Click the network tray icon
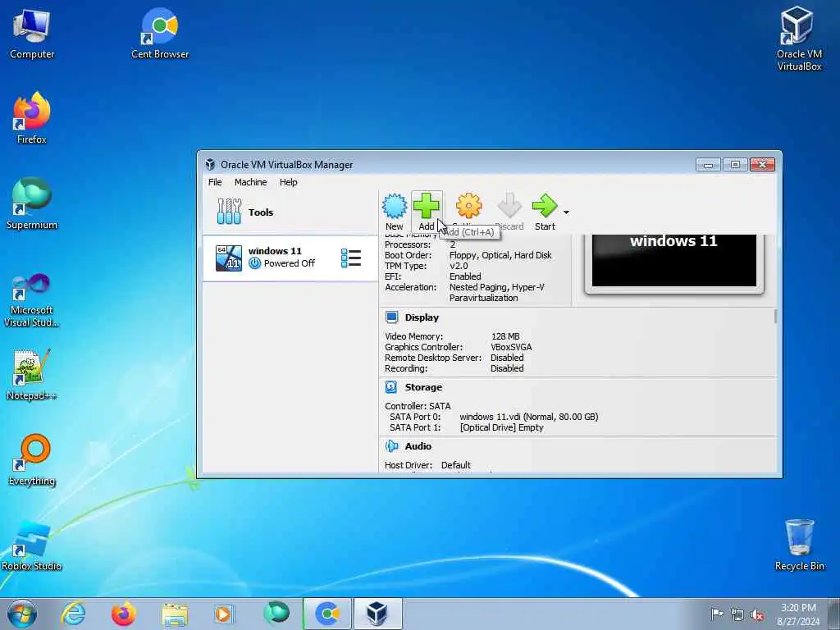The image size is (840, 630). tap(737, 614)
